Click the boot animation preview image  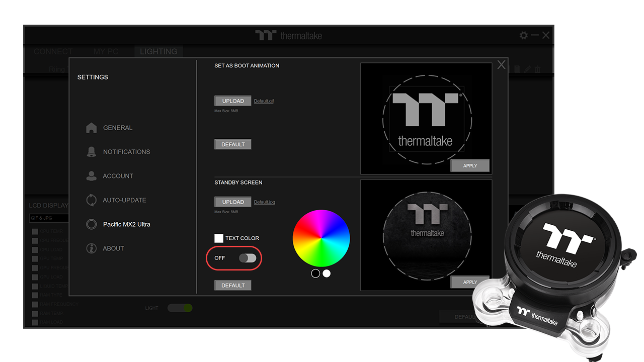426,118
